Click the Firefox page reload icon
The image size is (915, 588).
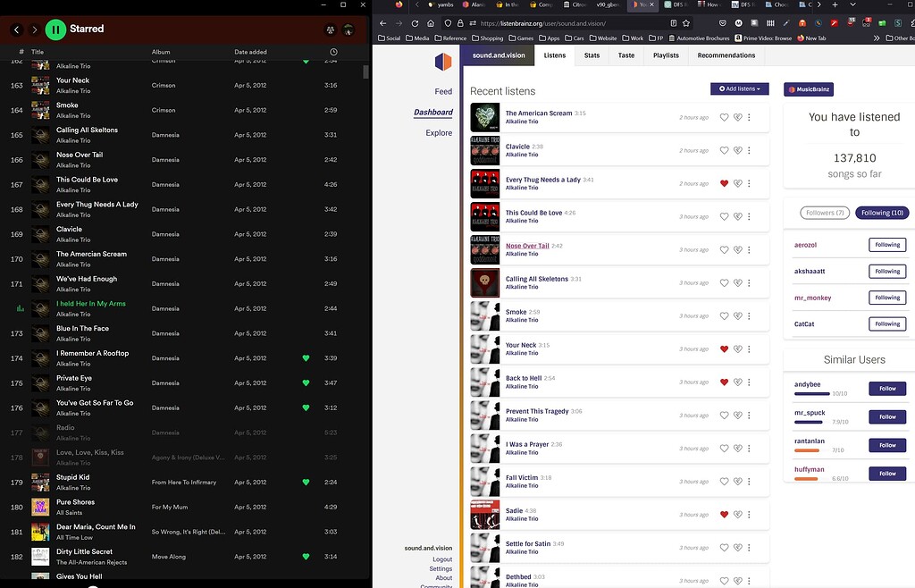click(415, 23)
